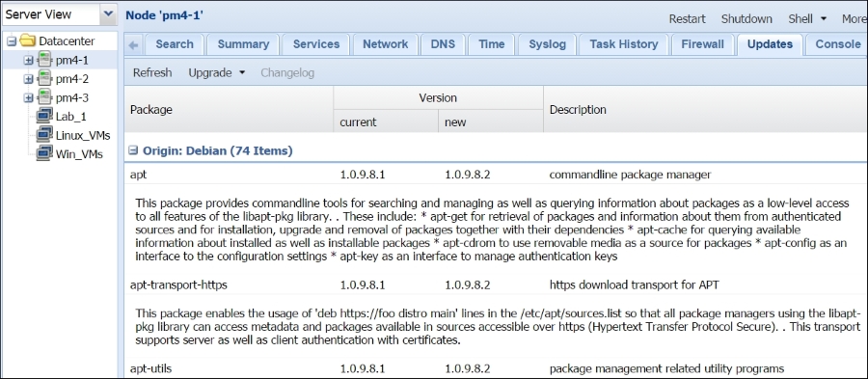Open the Win_VMs pool icon
The height and width of the screenshot is (379, 868).
[44, 153]
